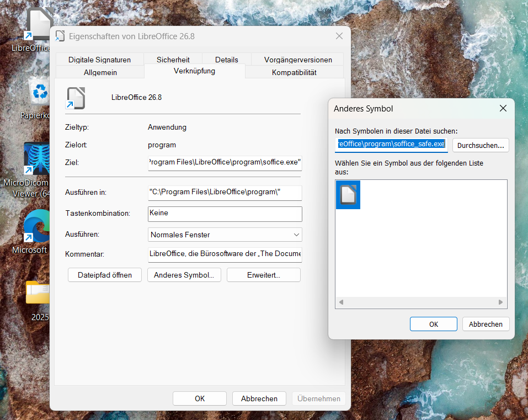This screenshot has width=528, height=420.
Task: Switch to the Allgemein tab
Action: coord(100,72)
